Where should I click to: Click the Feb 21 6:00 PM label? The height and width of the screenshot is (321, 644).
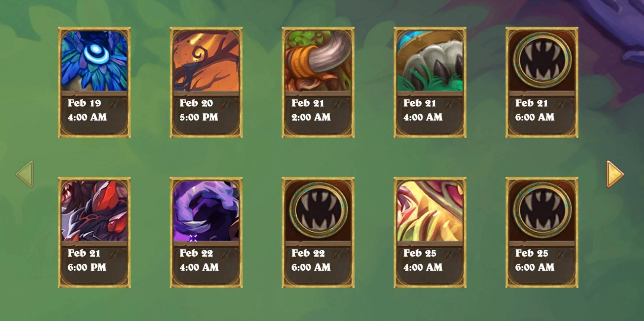click(x=87, y=260)
